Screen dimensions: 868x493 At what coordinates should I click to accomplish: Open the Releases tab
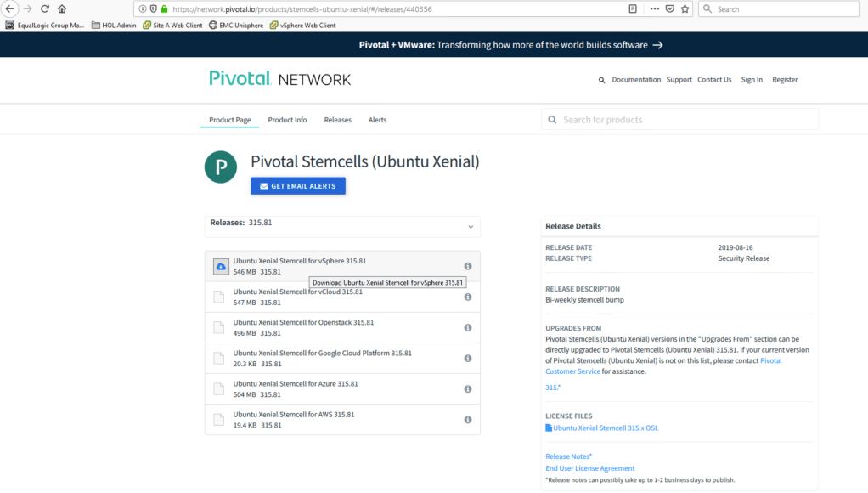[337, 120]
